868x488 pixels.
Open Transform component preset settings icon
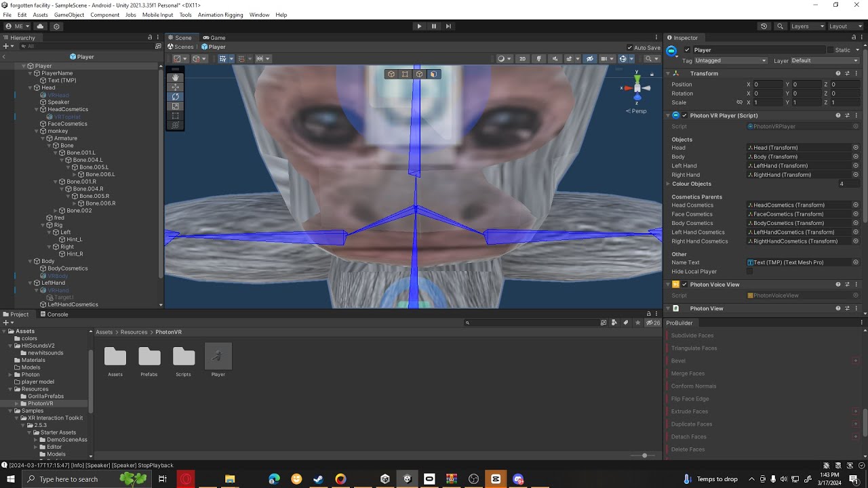tap(847, 73)
